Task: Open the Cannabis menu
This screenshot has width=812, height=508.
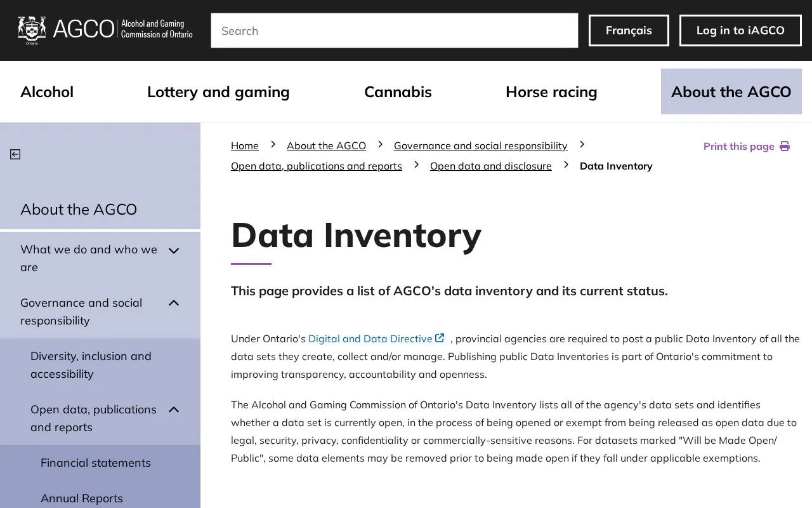Action: pyautogui.click(x=398, y=92)
